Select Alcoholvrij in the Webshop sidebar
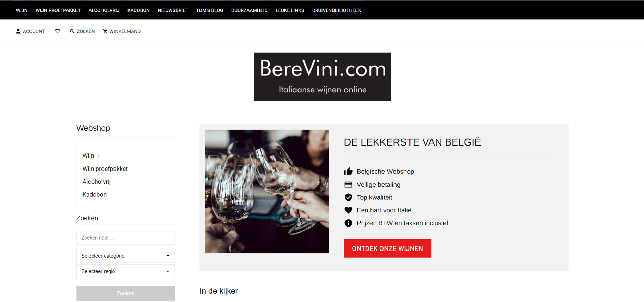The height and width of the screenshot is (302, 644). click(96, 182)
